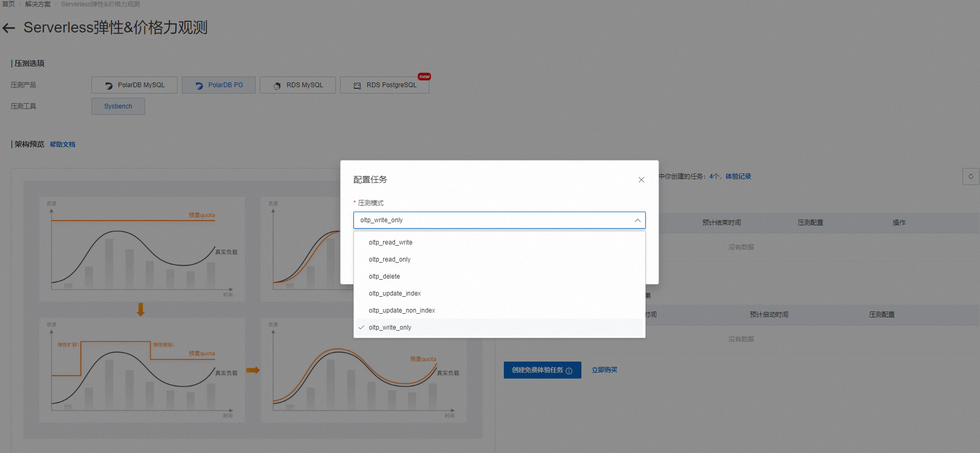This screenshot has width=980, height=453.
Task: Select RDS MySQL product
Action: (298, 85)
